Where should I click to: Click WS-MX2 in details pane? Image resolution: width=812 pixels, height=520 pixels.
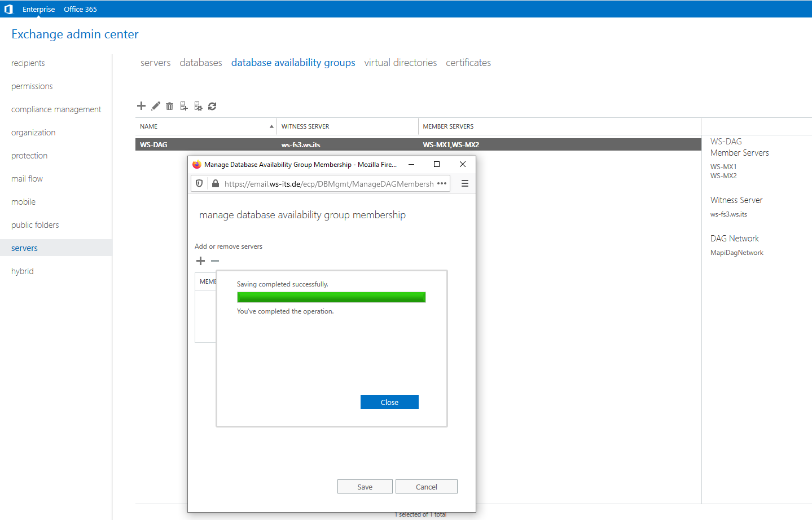pos(723,176)
